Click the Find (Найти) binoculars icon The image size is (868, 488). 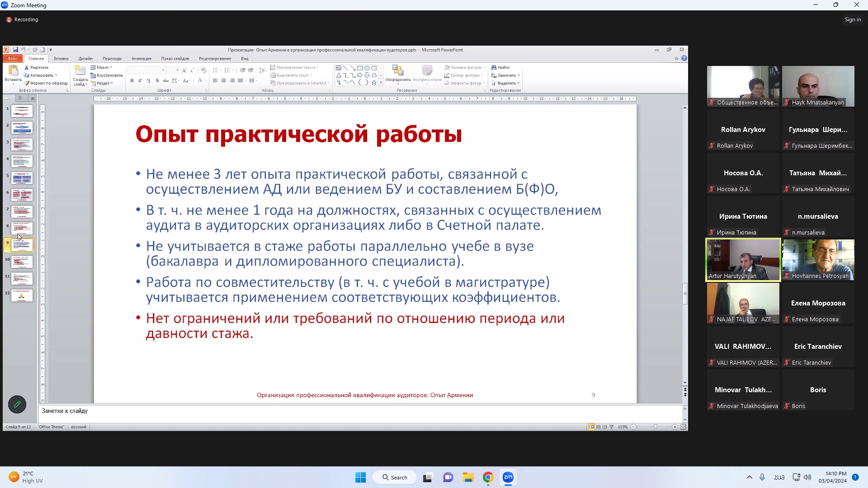click(x=494, y=67)
